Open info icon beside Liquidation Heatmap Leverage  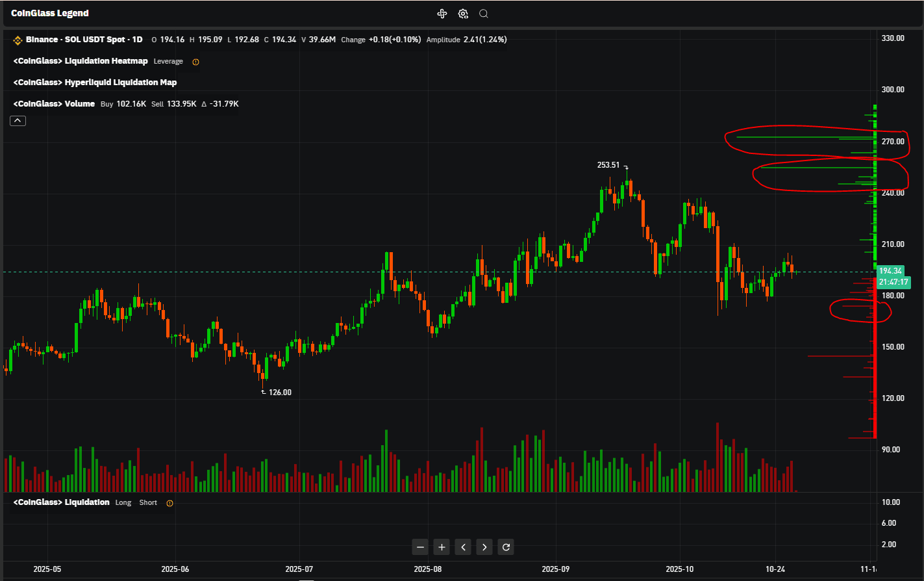point(195,62)
